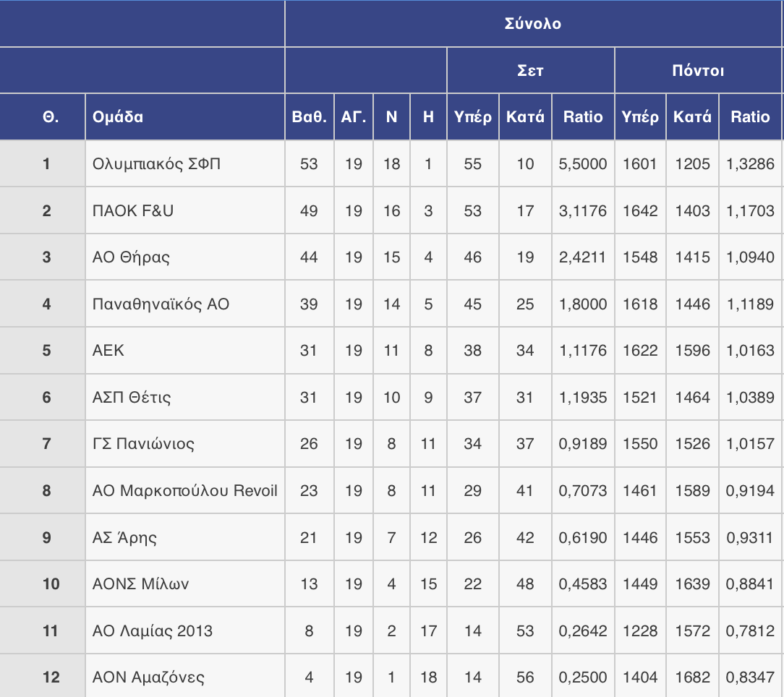The width and height of the screenshot is (784, 697).
Task: Click ΑΕΚ set ratio 1,1176
Action: pos(583,351)
